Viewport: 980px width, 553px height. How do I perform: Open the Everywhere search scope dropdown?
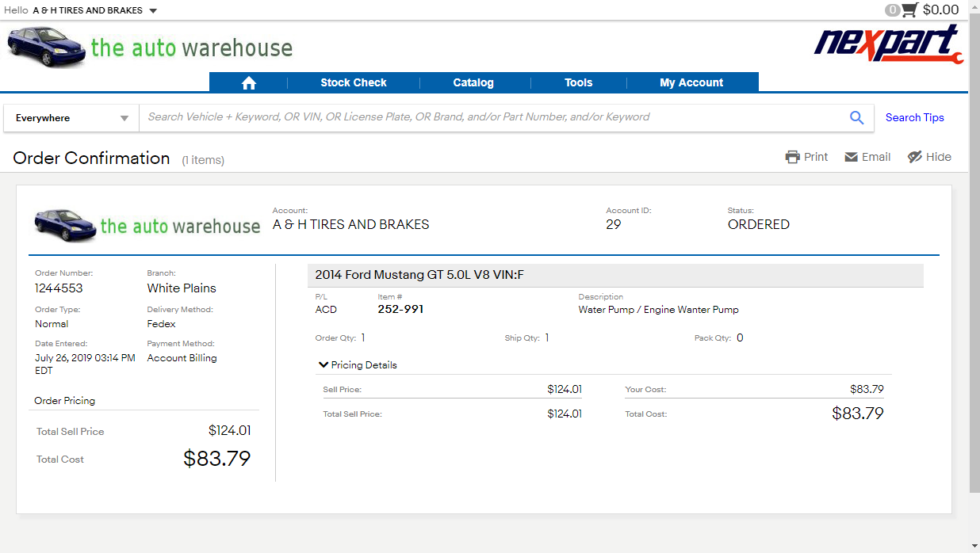tap(71, 118)
